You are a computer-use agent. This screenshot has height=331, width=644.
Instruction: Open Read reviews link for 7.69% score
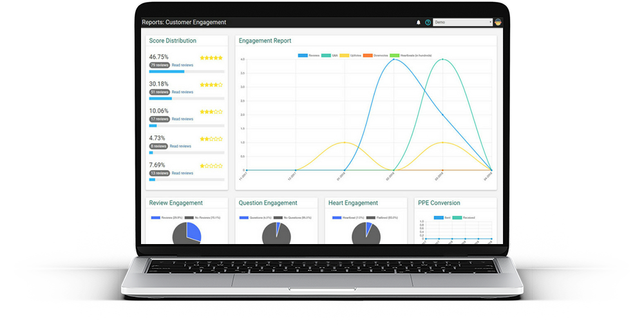182,173
